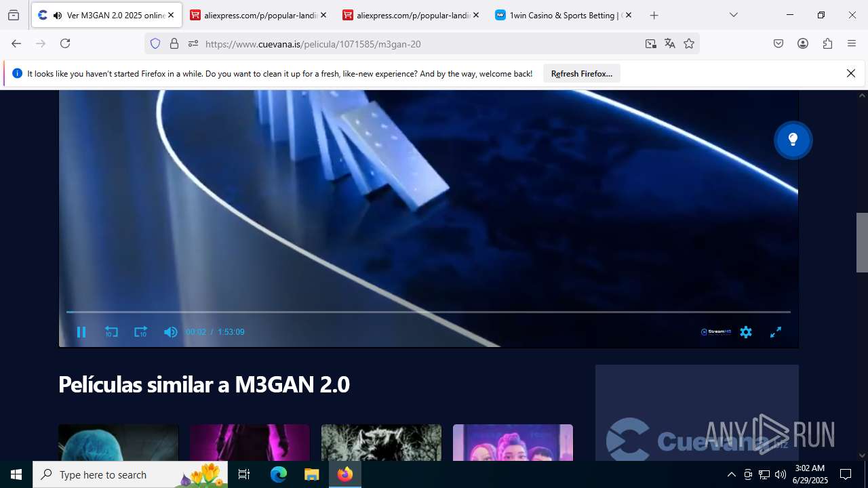
Task: Skip forward 10 seconds in video
Action: click(140, 332)
